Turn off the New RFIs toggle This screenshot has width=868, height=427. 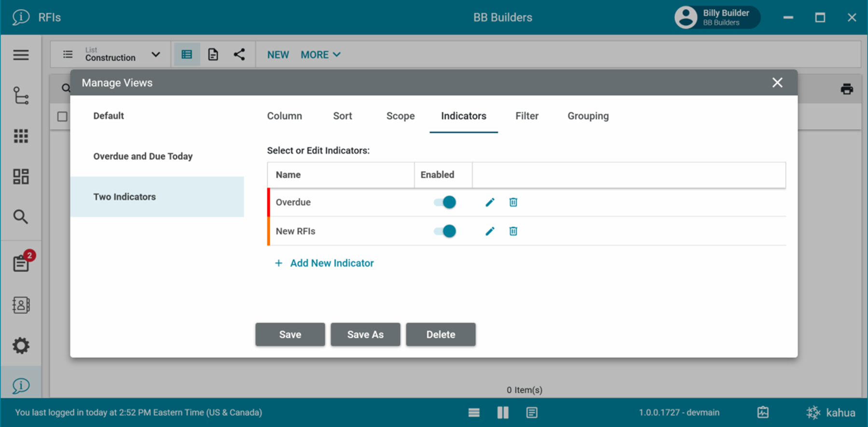pyautogui.click(x=444, y=231)
